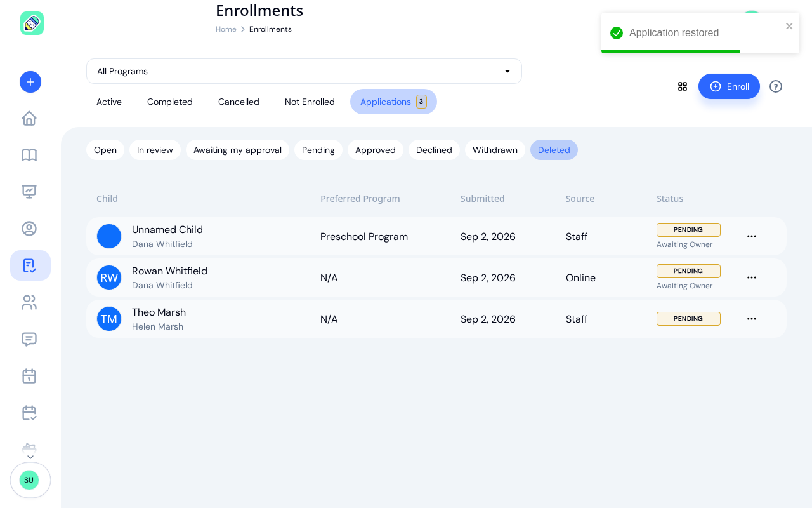
Task: Click the blank avatar for Unnamed Child
Action: 109,236
